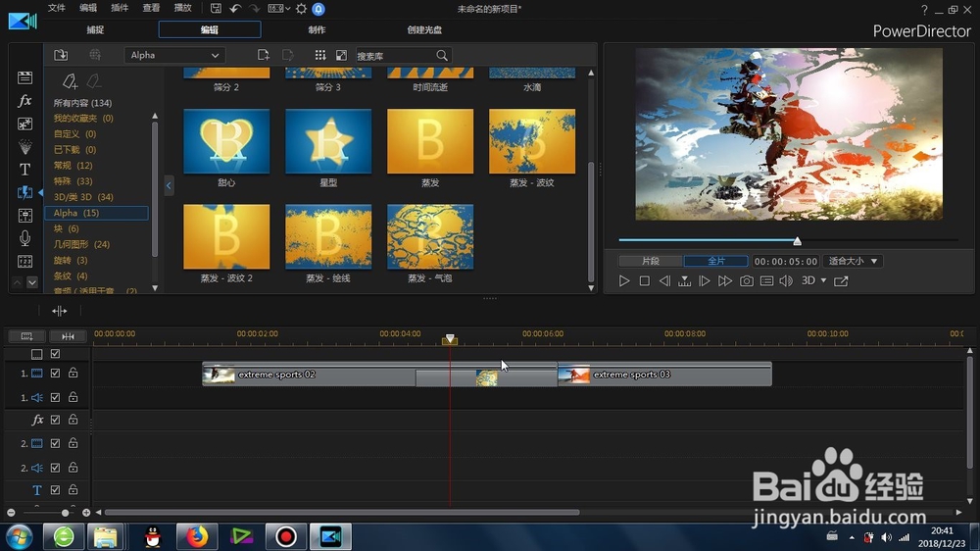Lock the fx track
This screenshot has height=551, width=980.
tap(73, 419)
